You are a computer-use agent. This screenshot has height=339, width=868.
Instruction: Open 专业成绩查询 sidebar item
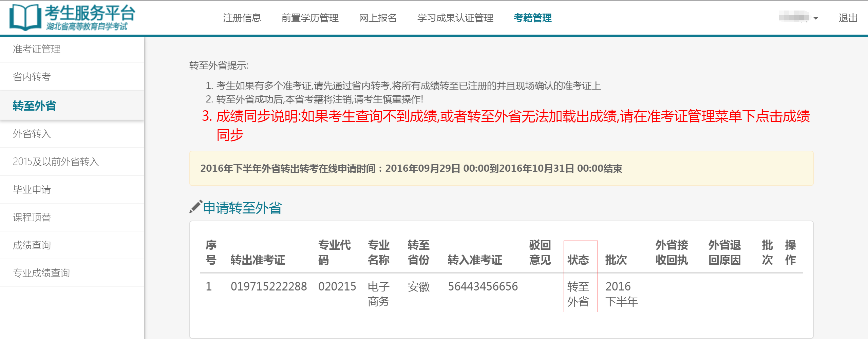(41, 273)
